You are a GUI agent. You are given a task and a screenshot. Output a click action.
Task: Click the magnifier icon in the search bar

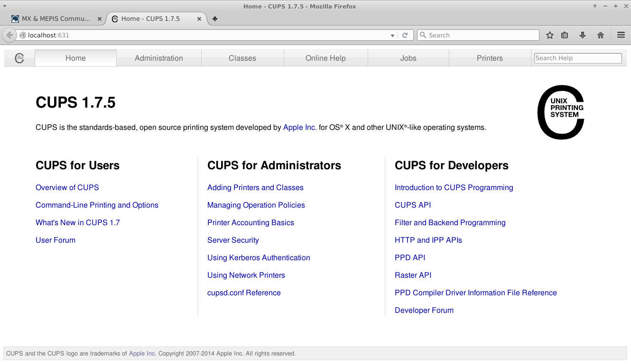point(422,35)
